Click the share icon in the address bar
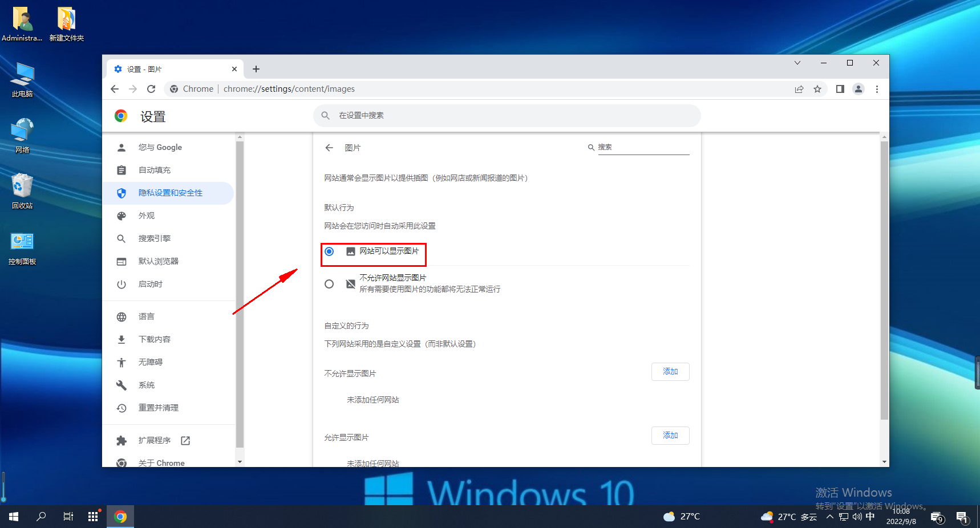 point(799,89)
